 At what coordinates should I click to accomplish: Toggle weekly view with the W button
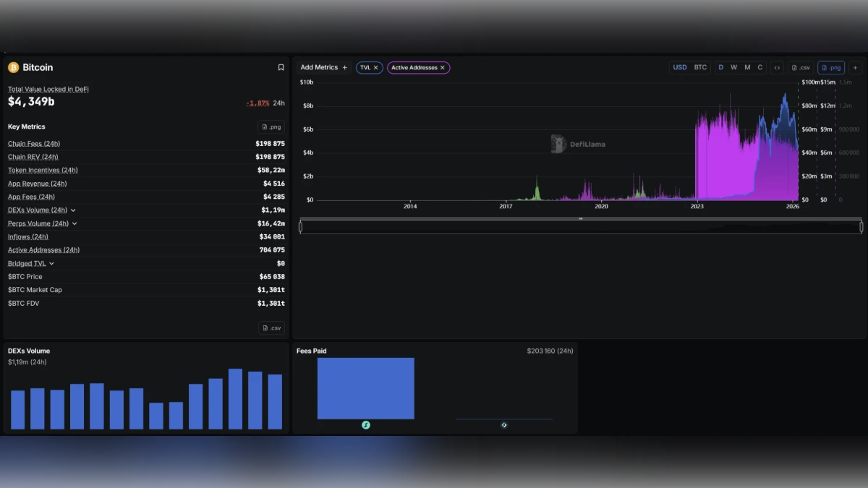pyautogui.click(x=733, y=67)
